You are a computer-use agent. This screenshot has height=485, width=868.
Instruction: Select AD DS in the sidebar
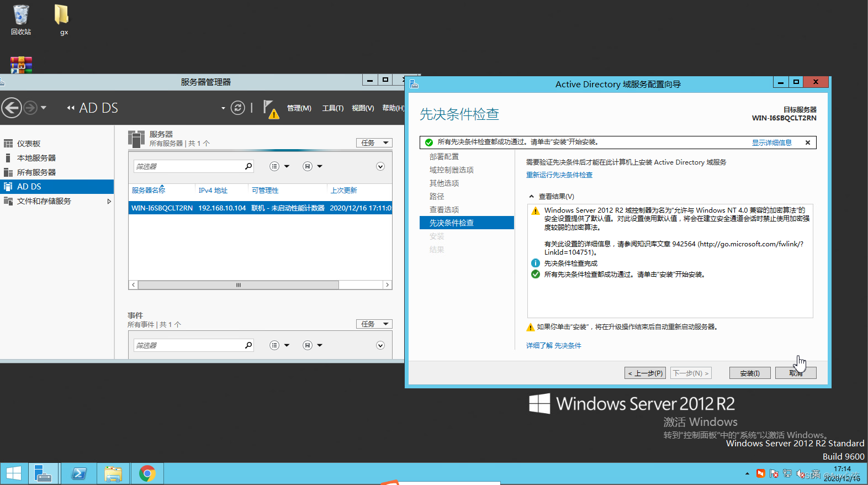pos(57,187)
